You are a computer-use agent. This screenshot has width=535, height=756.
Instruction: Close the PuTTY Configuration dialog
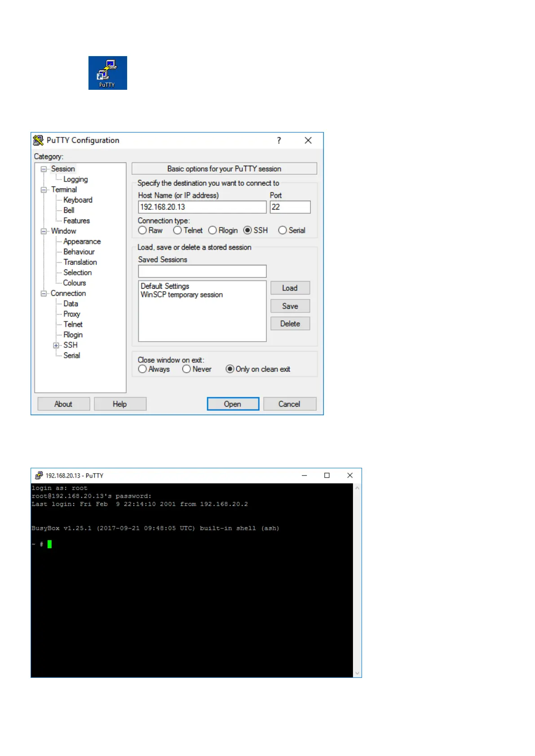[308, 141]
